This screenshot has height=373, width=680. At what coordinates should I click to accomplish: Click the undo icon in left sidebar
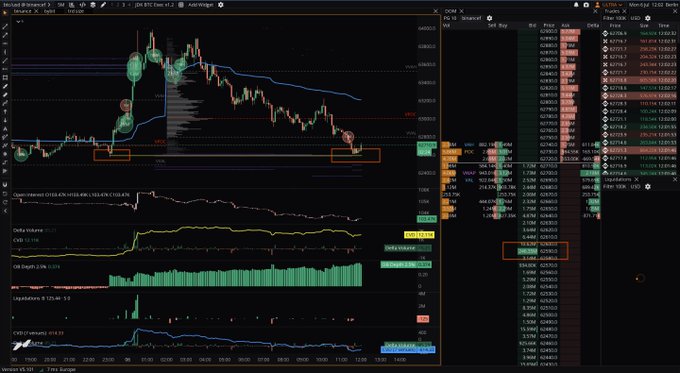[x=5, y=193]
